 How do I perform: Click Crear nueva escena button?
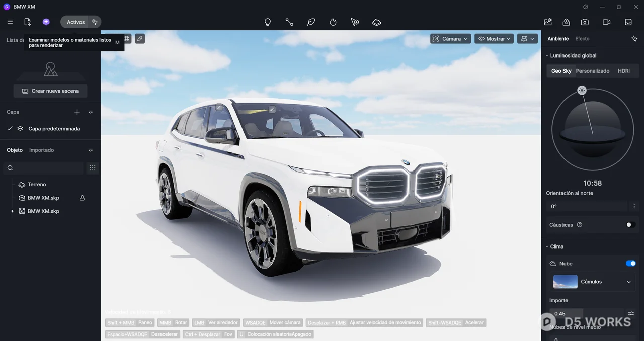pyautogui.click(x=50, y=91)
